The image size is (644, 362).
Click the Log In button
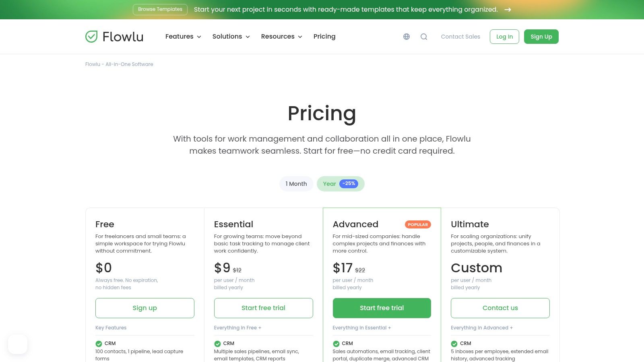504,37
